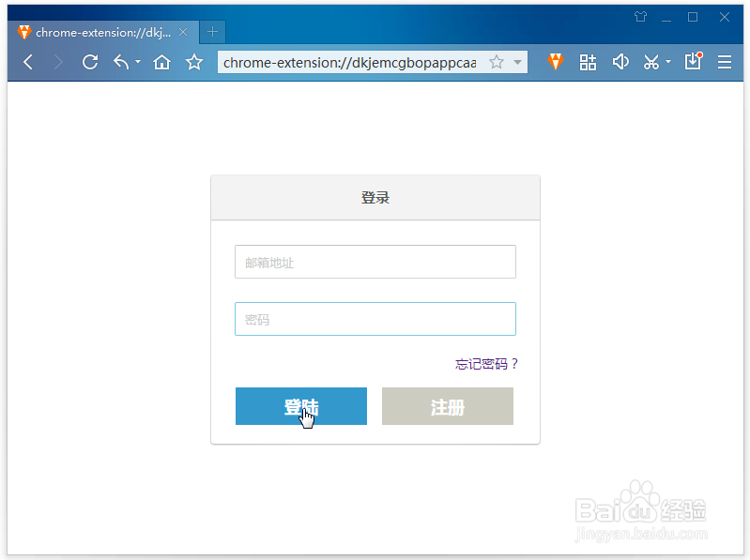
Task: Click the undo closed tab arrow
Action: [x=121, y=62]
